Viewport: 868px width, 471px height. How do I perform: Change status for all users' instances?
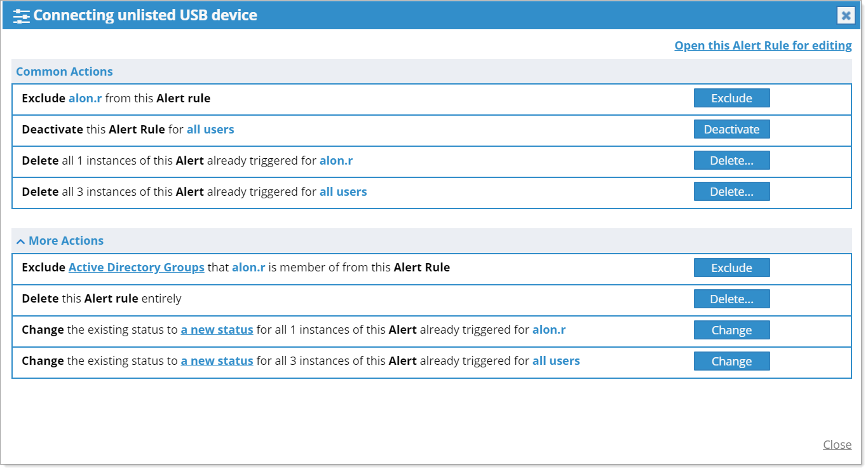[731, 362]
